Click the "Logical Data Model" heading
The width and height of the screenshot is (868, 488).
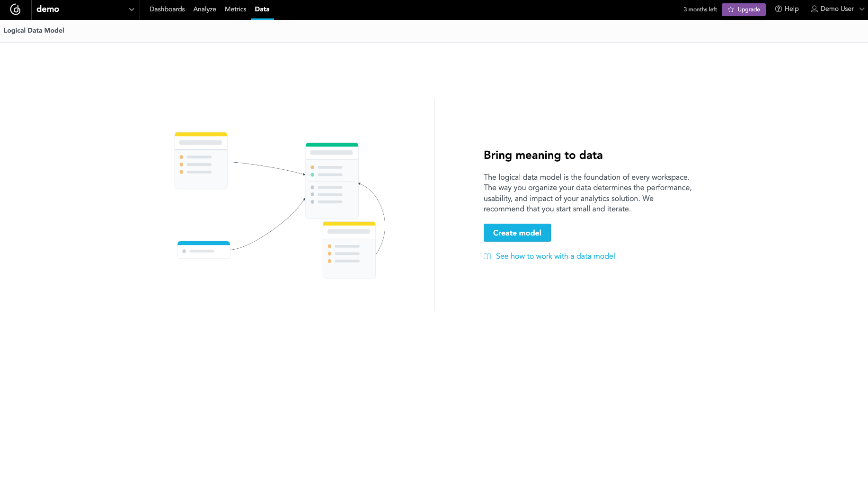(x=34, y=30)
